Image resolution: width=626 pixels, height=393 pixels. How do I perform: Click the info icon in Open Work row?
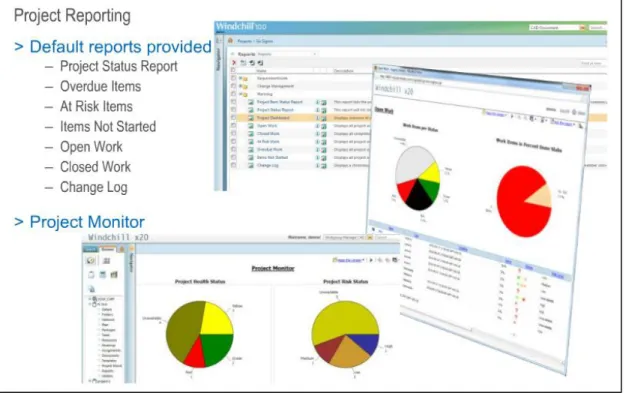tap(318, 126)
